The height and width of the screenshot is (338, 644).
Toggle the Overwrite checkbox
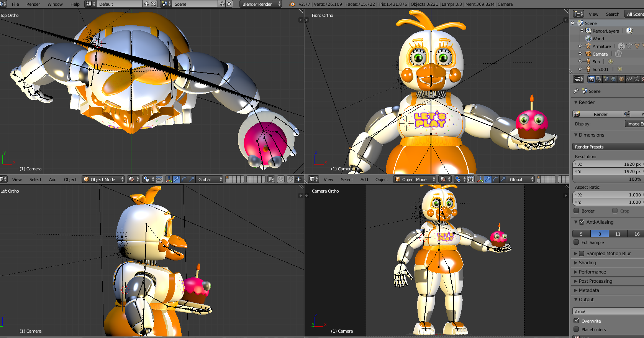(x=576, y=321)
